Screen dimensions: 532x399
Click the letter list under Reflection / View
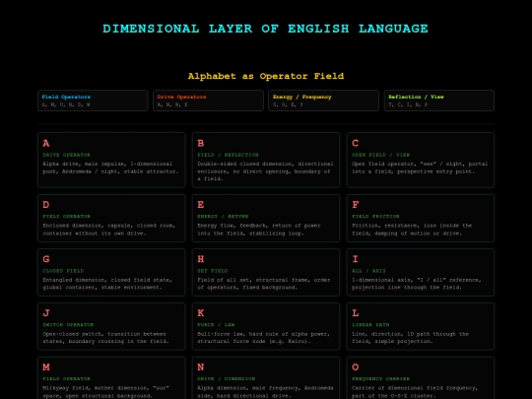point(408,104)
